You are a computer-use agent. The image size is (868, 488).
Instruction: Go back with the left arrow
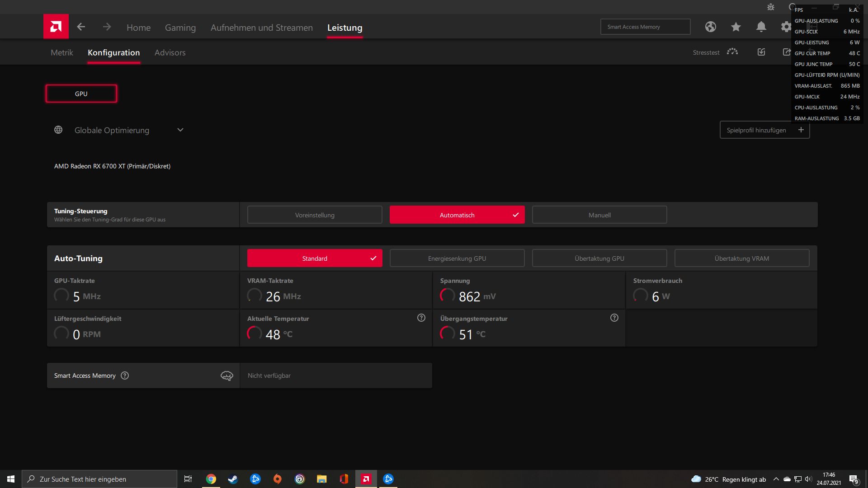click(81, 27)
